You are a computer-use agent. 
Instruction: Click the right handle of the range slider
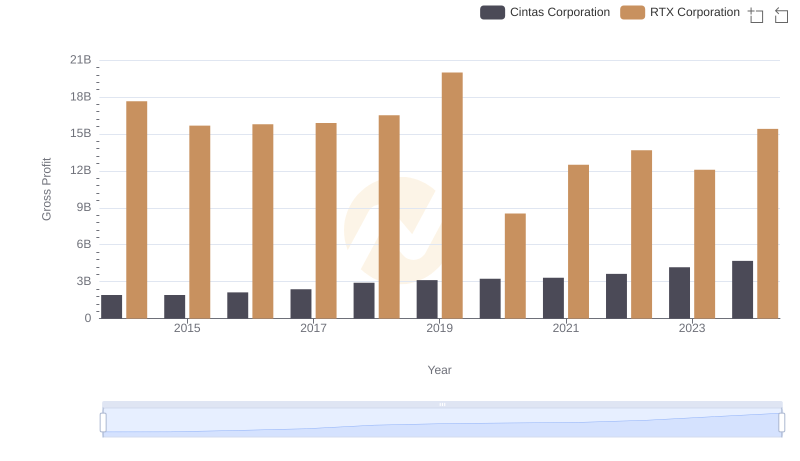782,423
